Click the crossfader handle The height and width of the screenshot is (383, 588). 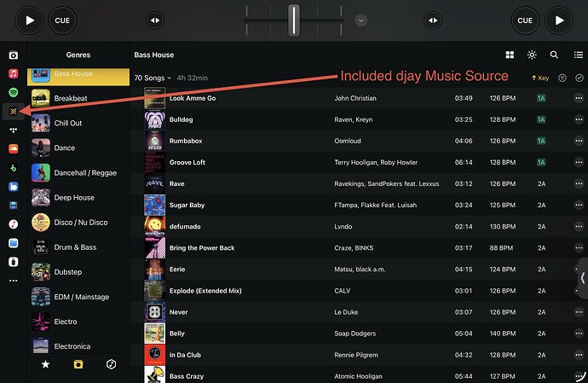(x=294, y=20)
